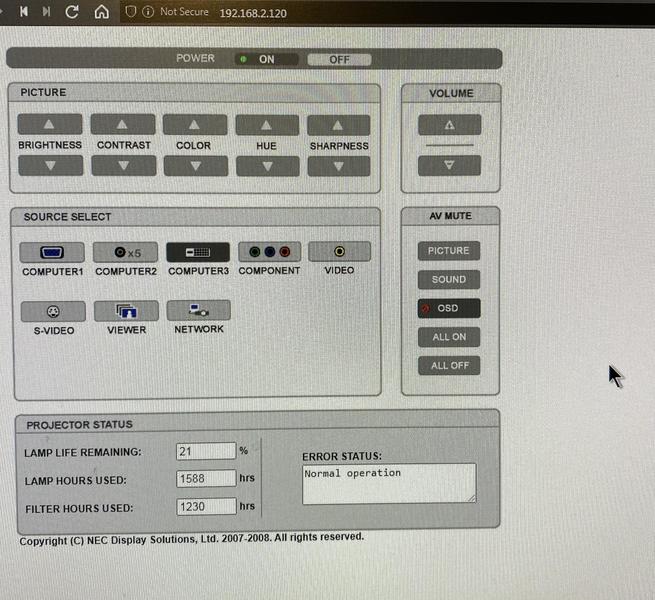Viewport: 655px width, 600px height.
Task: Click the lamp hours used field
Action: coord(206,478)
